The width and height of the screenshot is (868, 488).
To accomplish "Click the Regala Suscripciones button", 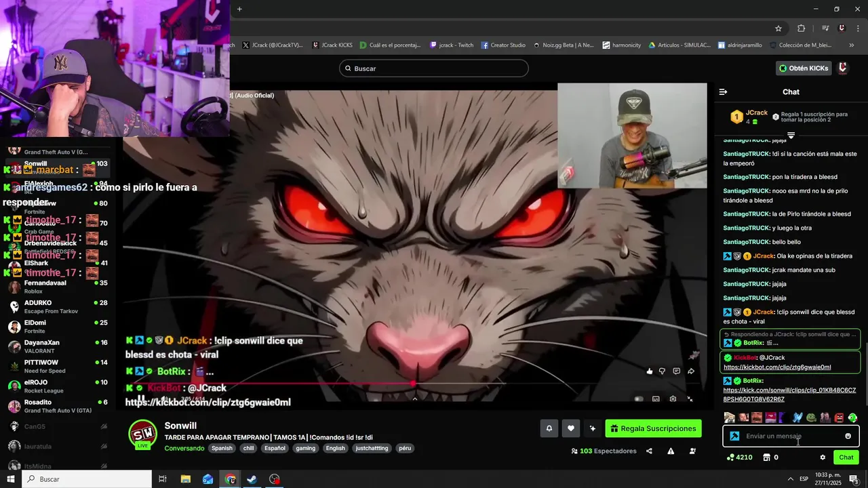I will coord(653,428).
